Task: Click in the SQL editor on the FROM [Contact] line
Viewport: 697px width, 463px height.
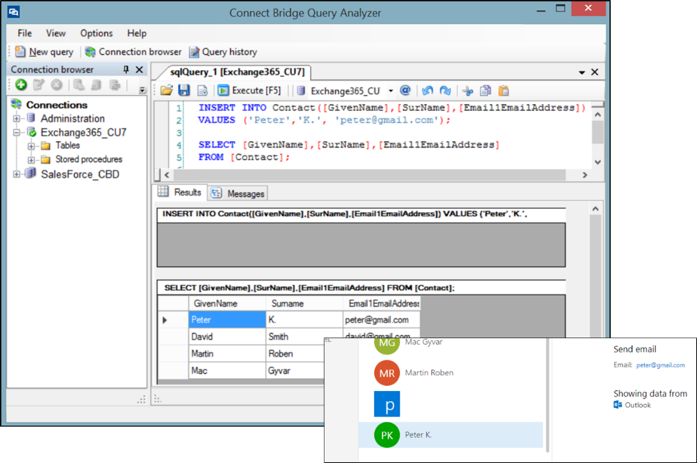Action: pos(244,157)
